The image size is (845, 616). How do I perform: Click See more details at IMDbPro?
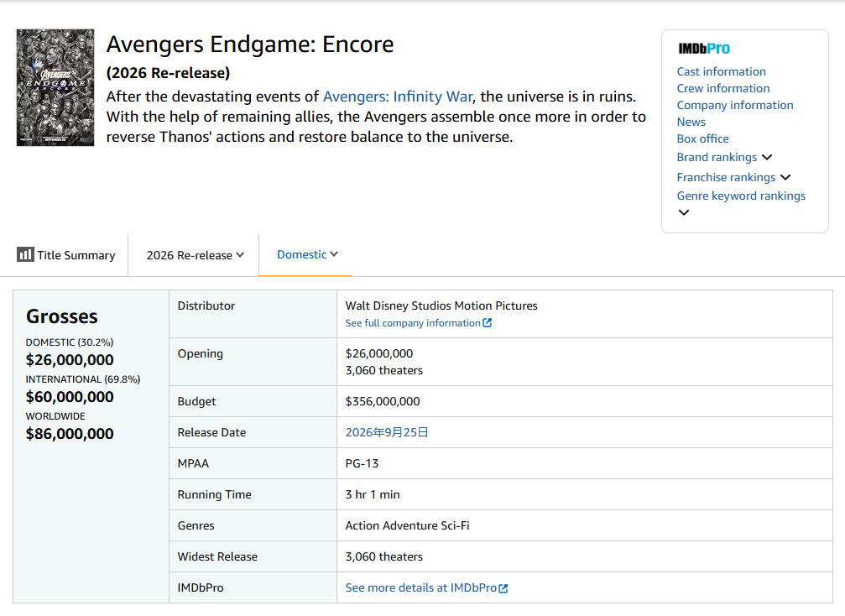(x=421, y=588)
